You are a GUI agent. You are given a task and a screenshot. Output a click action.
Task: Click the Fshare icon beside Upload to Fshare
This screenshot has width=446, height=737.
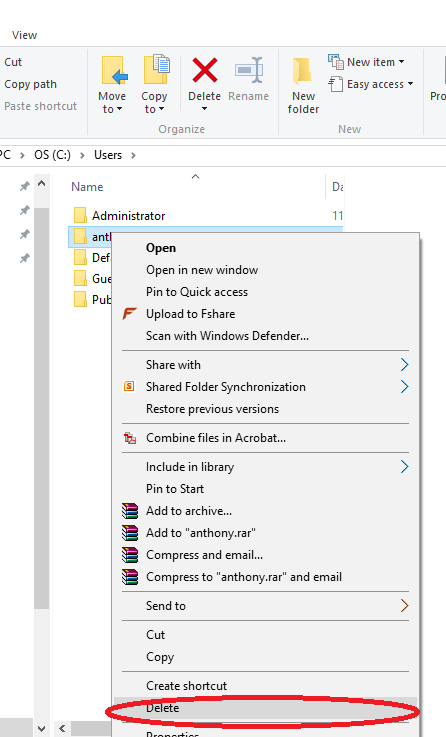(129, 314)
